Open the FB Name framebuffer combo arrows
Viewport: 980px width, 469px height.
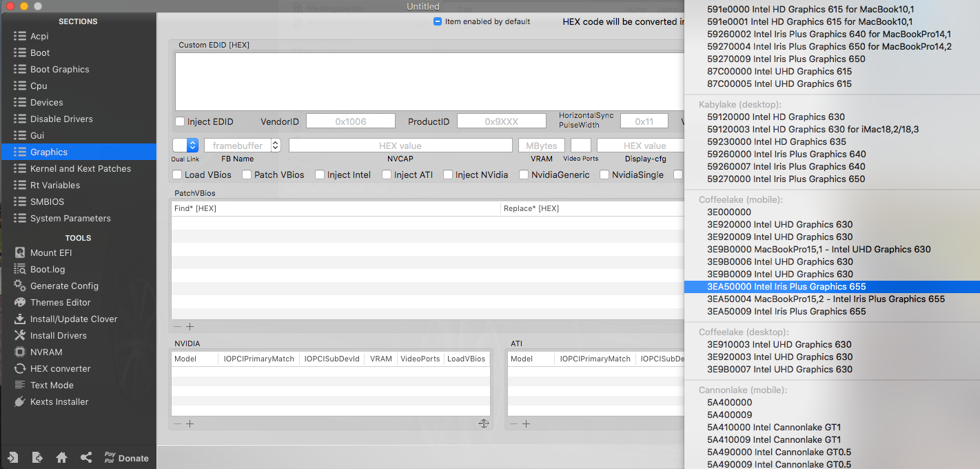coord(276,145)
